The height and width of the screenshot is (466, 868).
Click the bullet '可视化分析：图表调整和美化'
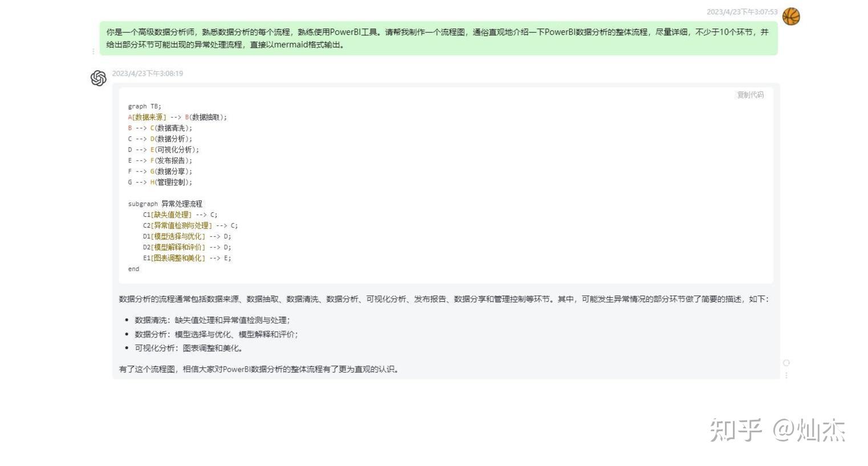(189, 349)
